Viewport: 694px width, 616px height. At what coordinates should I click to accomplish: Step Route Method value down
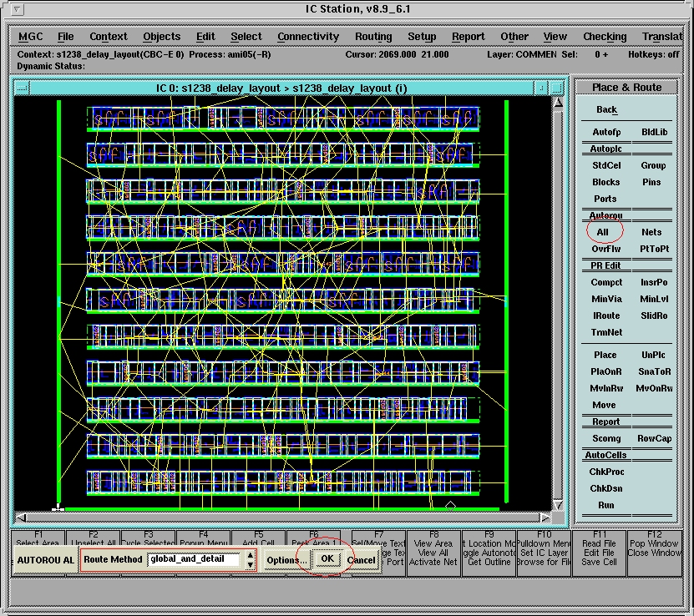(x=250, y=565)
